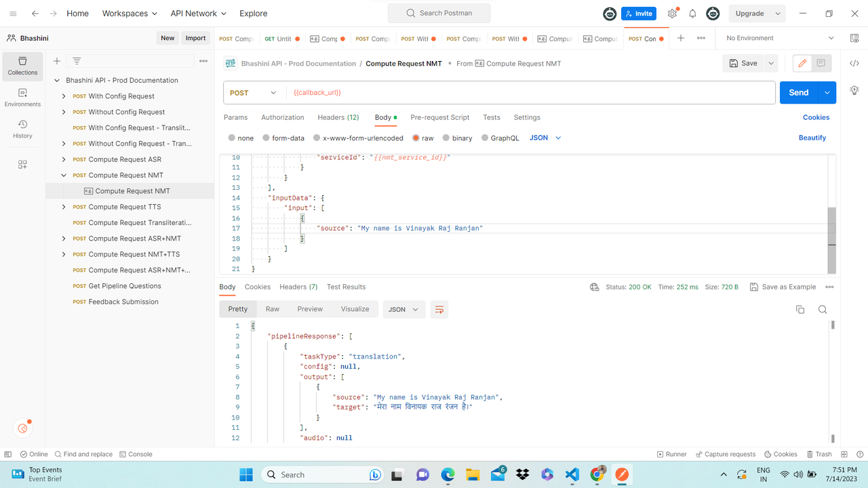Click the collections filter icon

tap(77, 61)
